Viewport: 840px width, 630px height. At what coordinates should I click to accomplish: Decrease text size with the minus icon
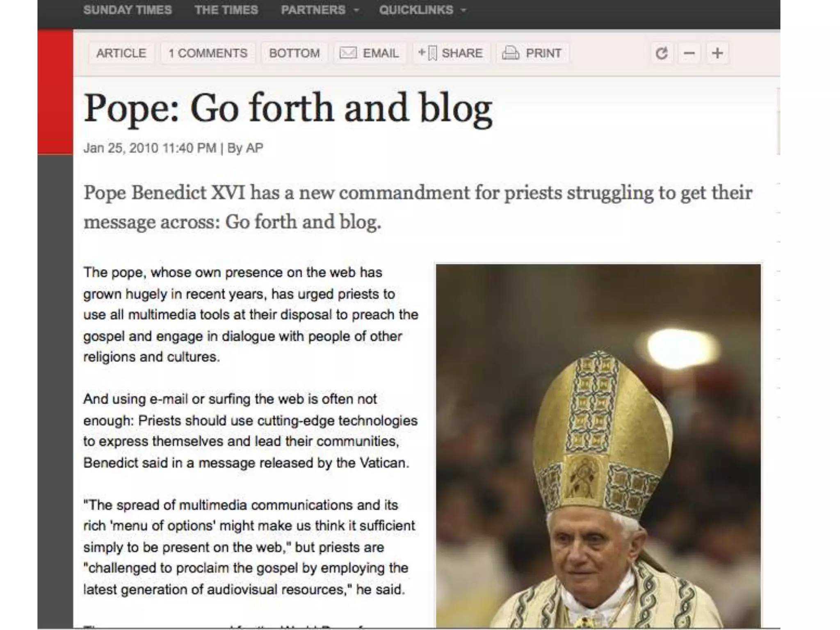[x=689, y=53]
